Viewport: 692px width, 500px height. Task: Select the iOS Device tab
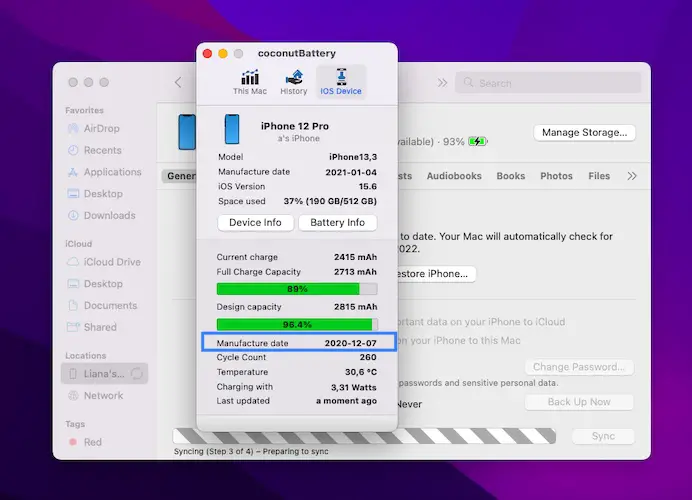point(341,82)
